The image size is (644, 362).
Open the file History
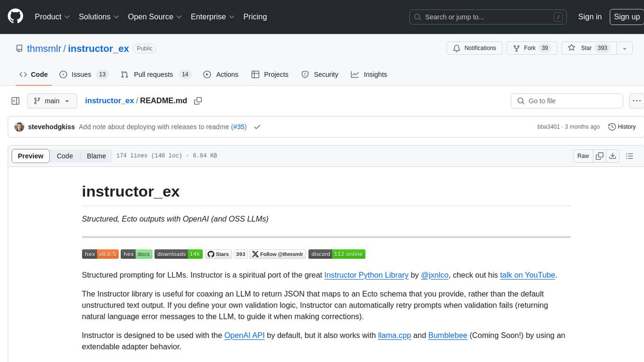(x=622, y=127)
